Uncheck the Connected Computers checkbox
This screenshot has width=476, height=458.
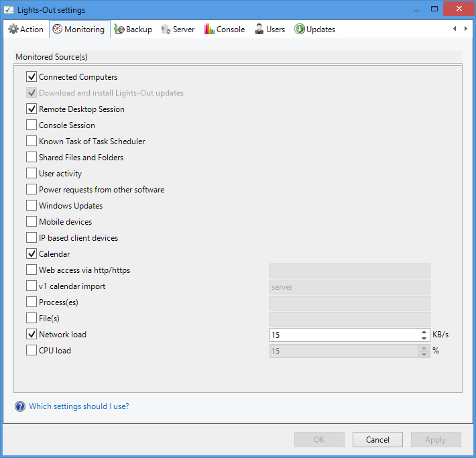32,77
